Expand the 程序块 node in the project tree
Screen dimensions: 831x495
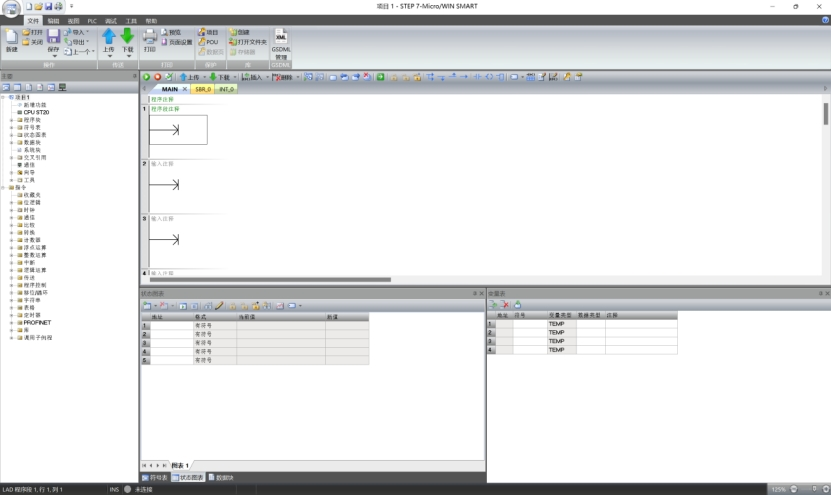pos(11,120)
